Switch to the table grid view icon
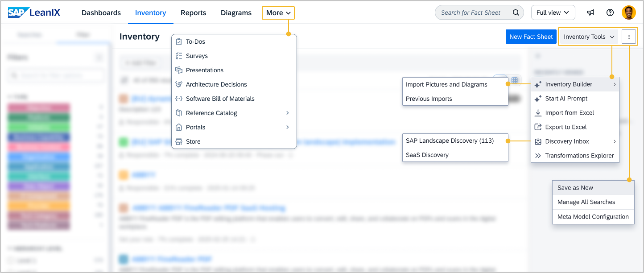Image resolution: width=644 pixels, height=273 pixels. click(x=514, y=80)
